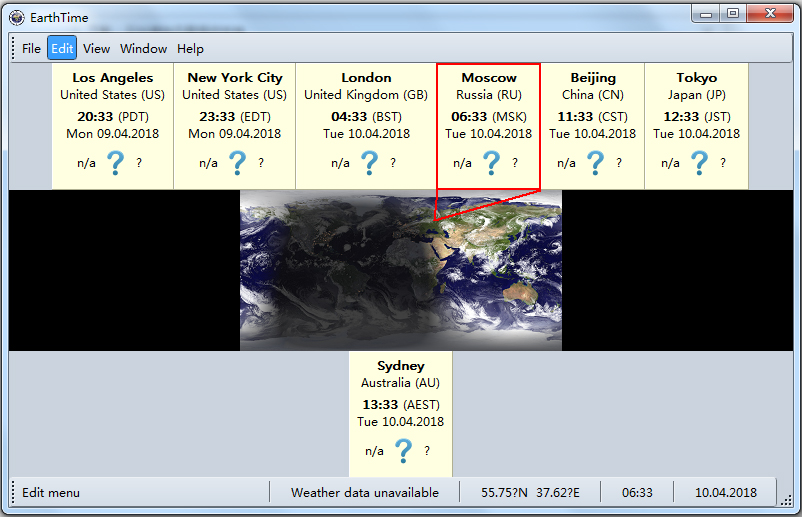Viewport: 802px width, 517px height.
Task: Click the 10.04.2018 date in status bar
Action: [726, 492]
